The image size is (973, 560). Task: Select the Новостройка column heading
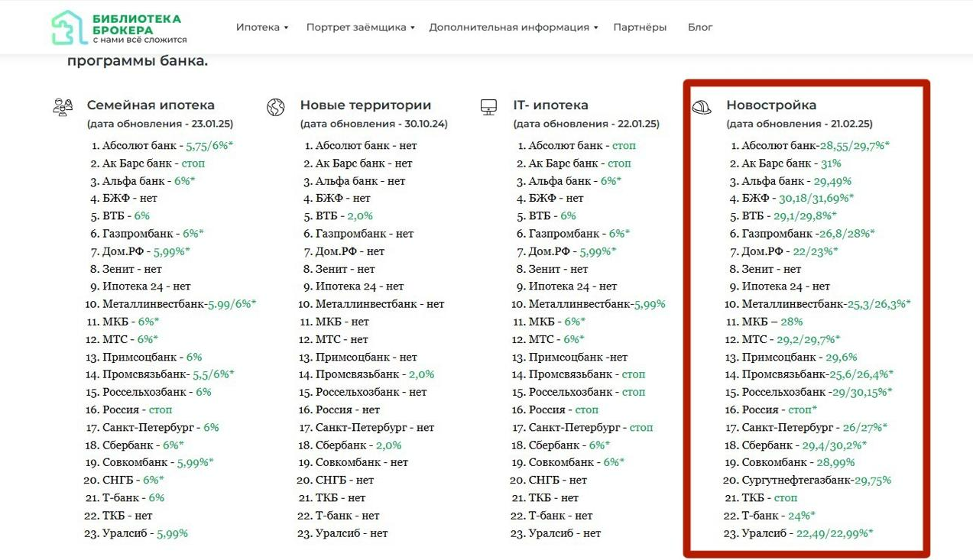point(771,105)
